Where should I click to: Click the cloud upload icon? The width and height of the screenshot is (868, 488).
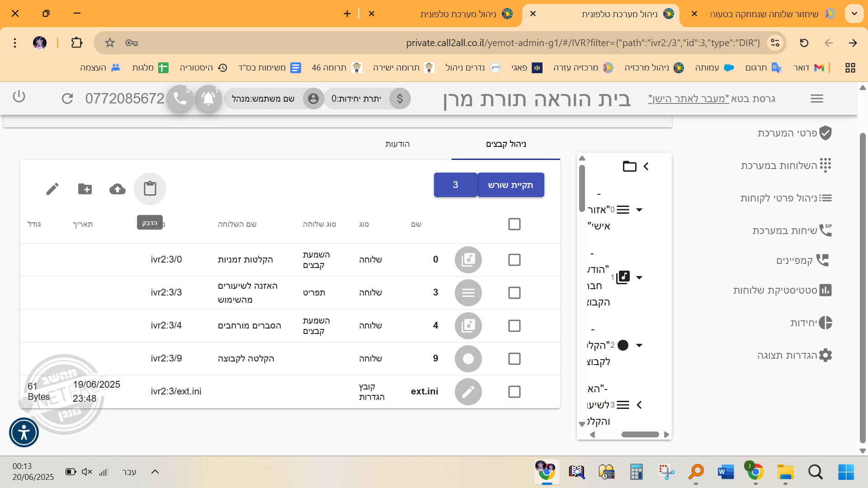(x=118, y=189)
